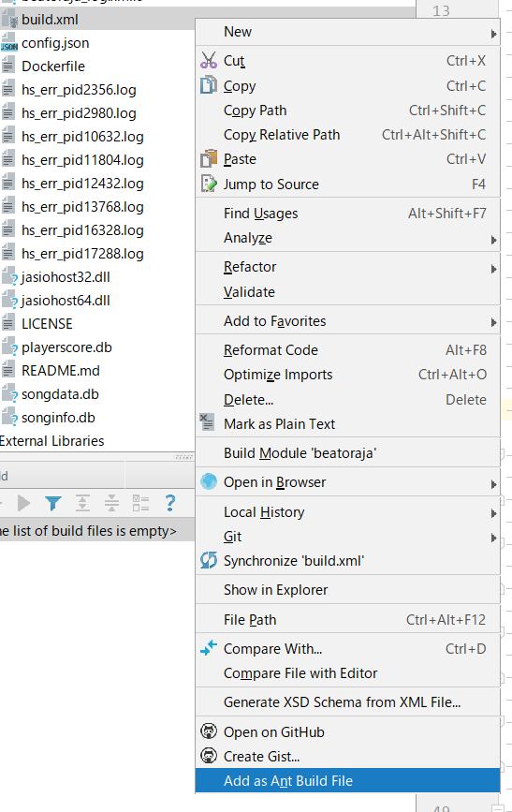Select Copy Path menu entry
The height and width of the screenshot is (812, 512).
347,111
